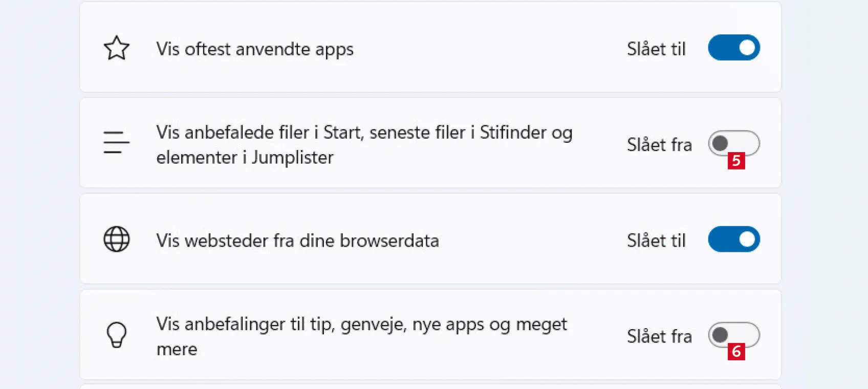The width and height of the screenshot is (868, 389).
Task: Click the red number 5 badge
Action: click(x=736, y=161)
